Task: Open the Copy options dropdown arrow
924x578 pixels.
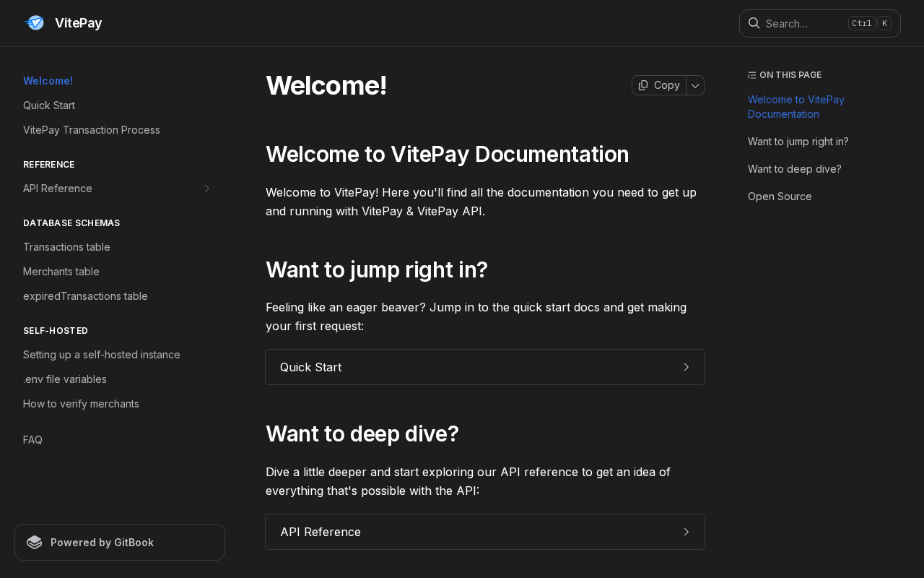Action: pyautogui.click(x=695, y=85)
